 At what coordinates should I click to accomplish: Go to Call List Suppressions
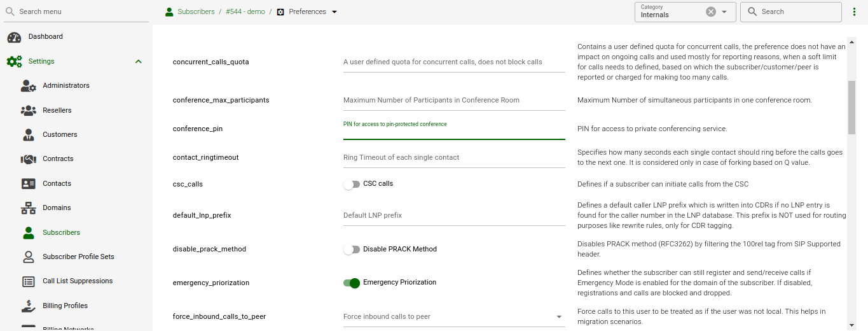click(x=78, y=281)
